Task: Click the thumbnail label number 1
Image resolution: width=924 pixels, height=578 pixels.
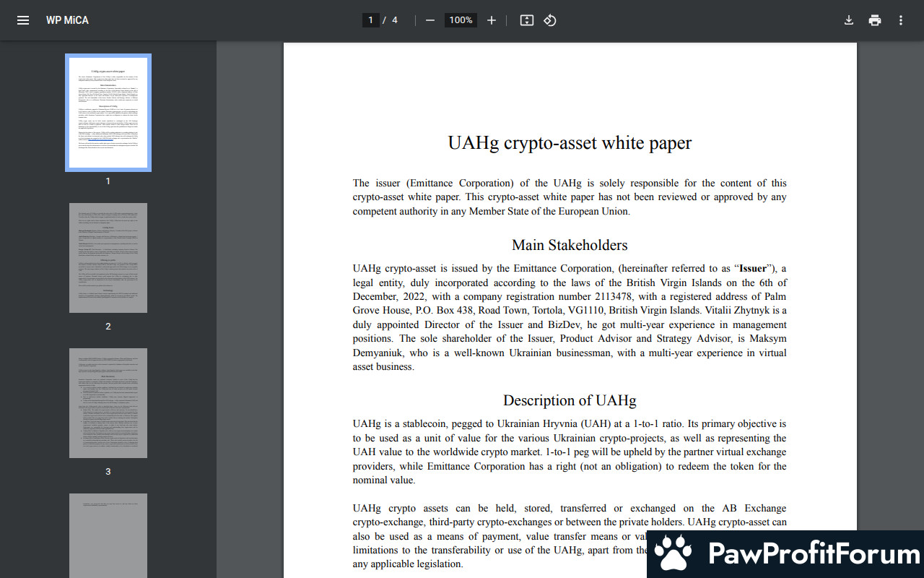Action: pos(108,181)
